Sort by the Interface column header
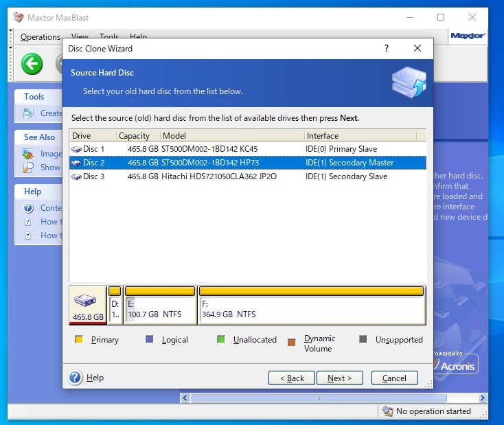504x425 pixels. (x=360, y=136)
